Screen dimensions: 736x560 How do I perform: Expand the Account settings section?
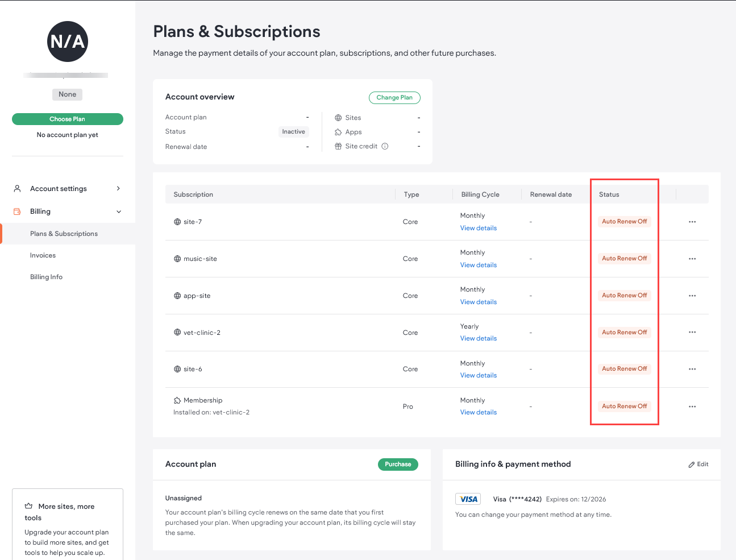pos(118,188)
